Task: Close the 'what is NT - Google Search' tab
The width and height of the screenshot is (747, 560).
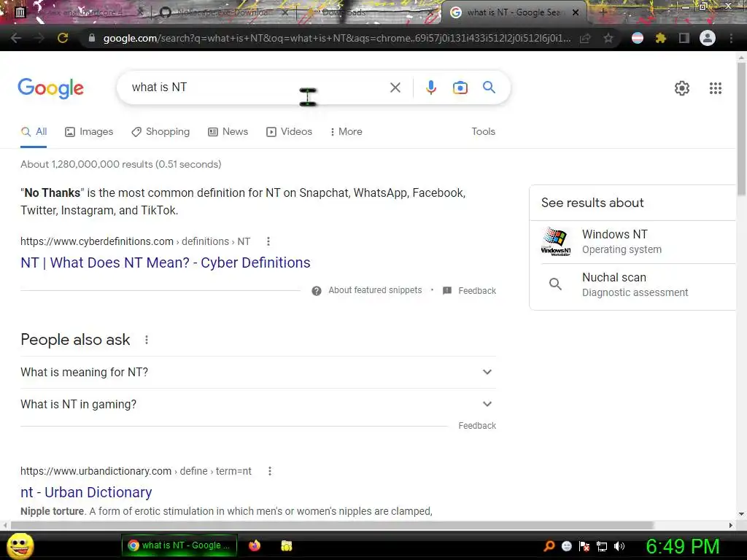Action: [x=576, y=13]
